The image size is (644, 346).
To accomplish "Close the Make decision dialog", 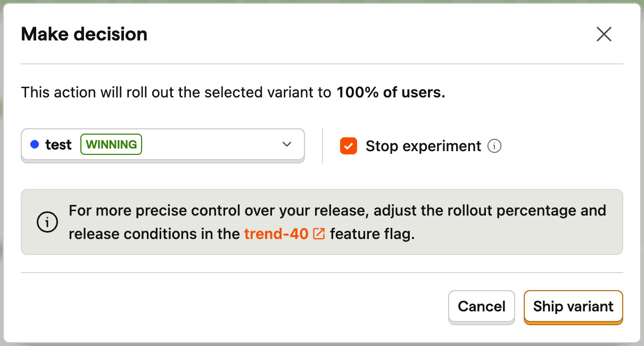I will point(604,35).
